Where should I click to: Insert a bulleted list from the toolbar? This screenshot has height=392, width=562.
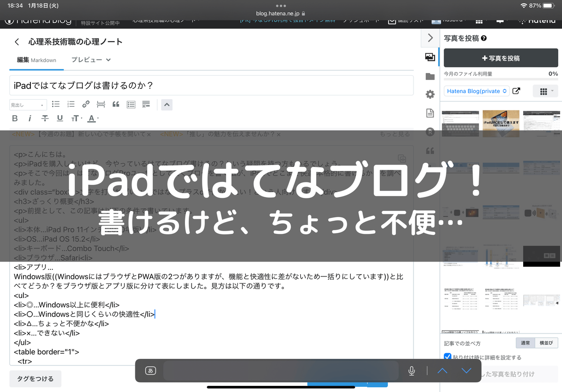56,104
